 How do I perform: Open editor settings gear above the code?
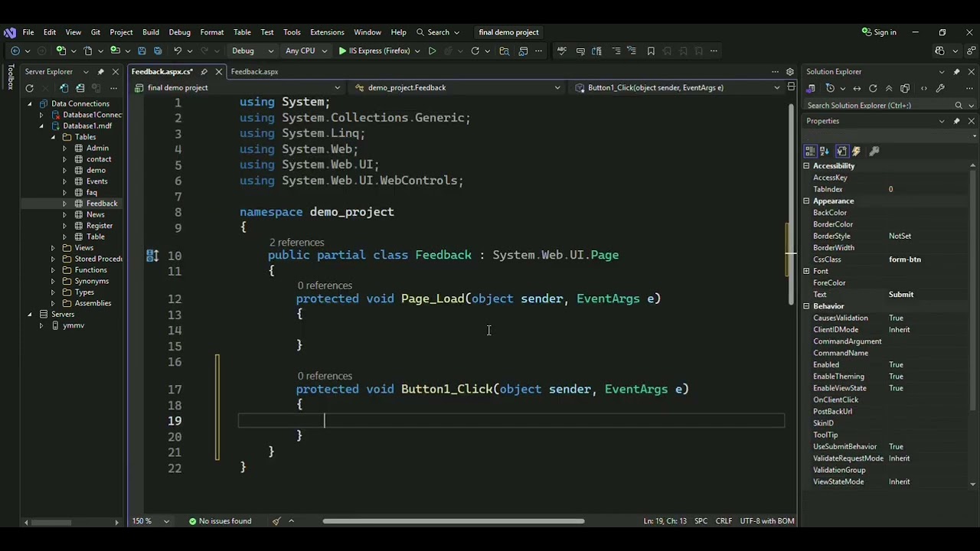pos(790,72)
